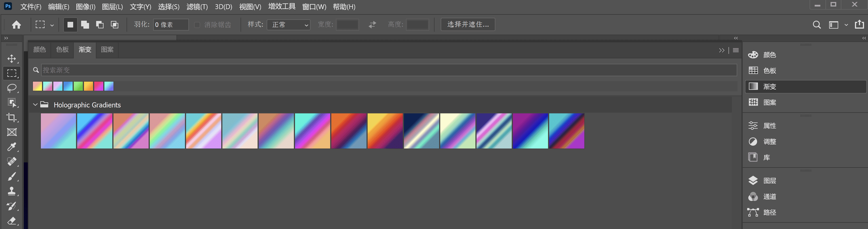This screenshot has width=868, height=229.
Task: Open the Filter menu
Action: pos(197,7)
